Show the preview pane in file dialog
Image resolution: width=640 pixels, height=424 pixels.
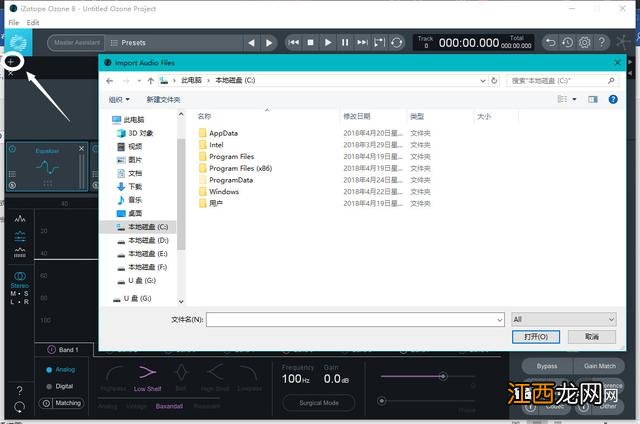pos(593,100)
